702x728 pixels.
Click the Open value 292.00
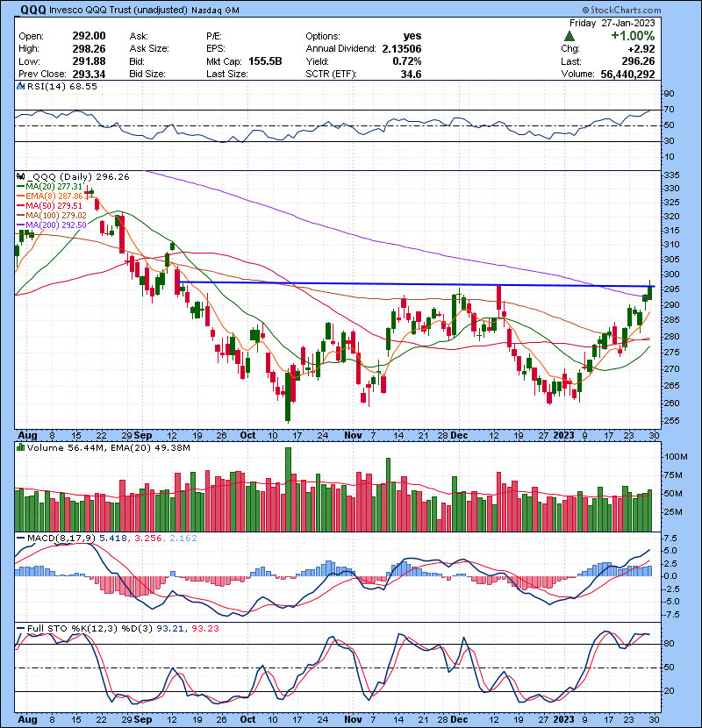coord(89,36)
